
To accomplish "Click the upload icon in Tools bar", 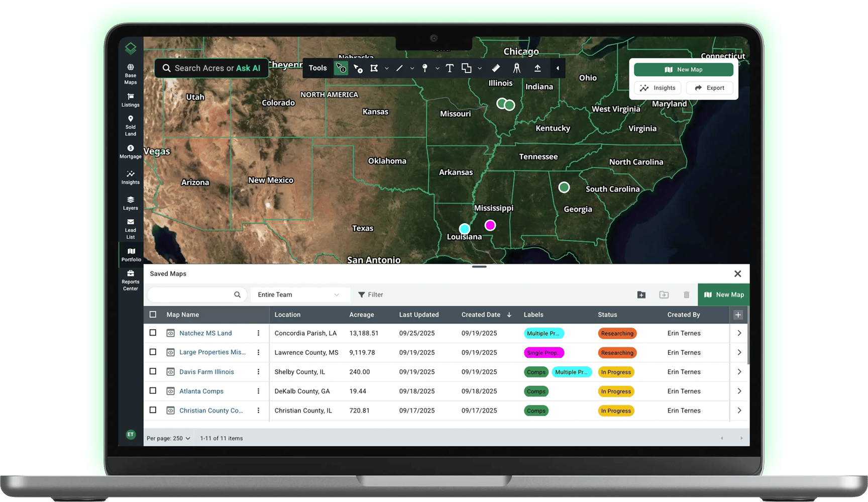I will (x=537, y=68).
